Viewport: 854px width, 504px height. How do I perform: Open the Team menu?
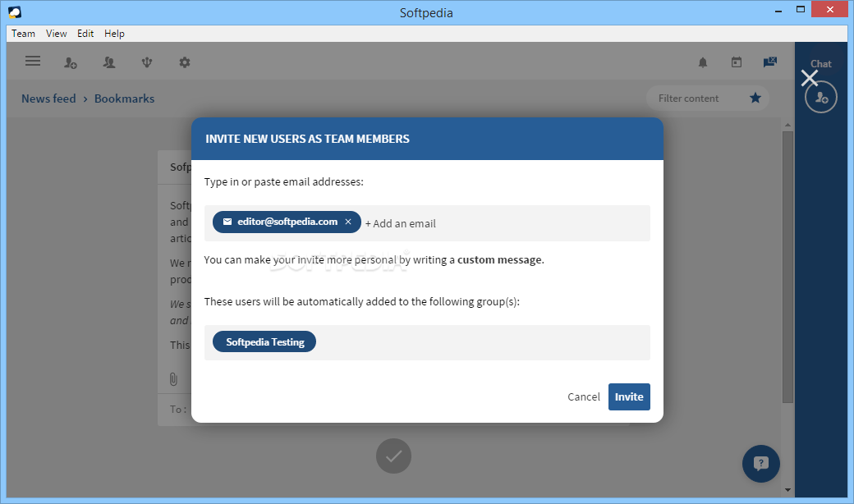24,33
